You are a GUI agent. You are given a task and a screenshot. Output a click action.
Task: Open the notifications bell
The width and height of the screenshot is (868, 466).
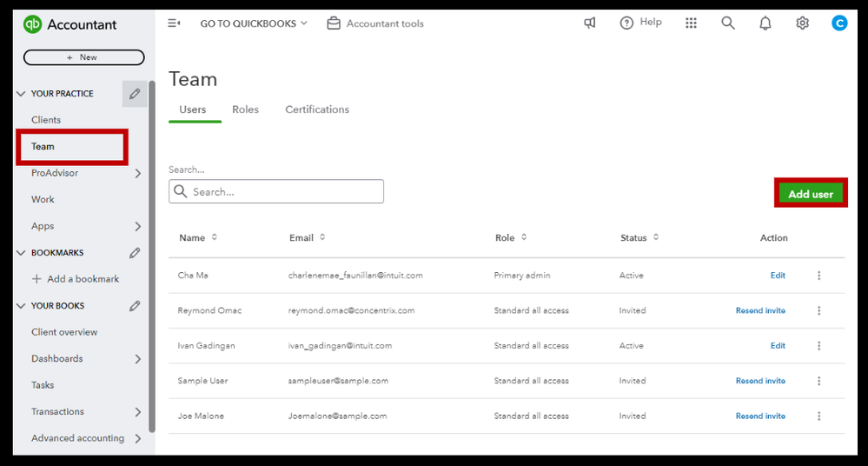pyautogui.click(x=765, y=23)
